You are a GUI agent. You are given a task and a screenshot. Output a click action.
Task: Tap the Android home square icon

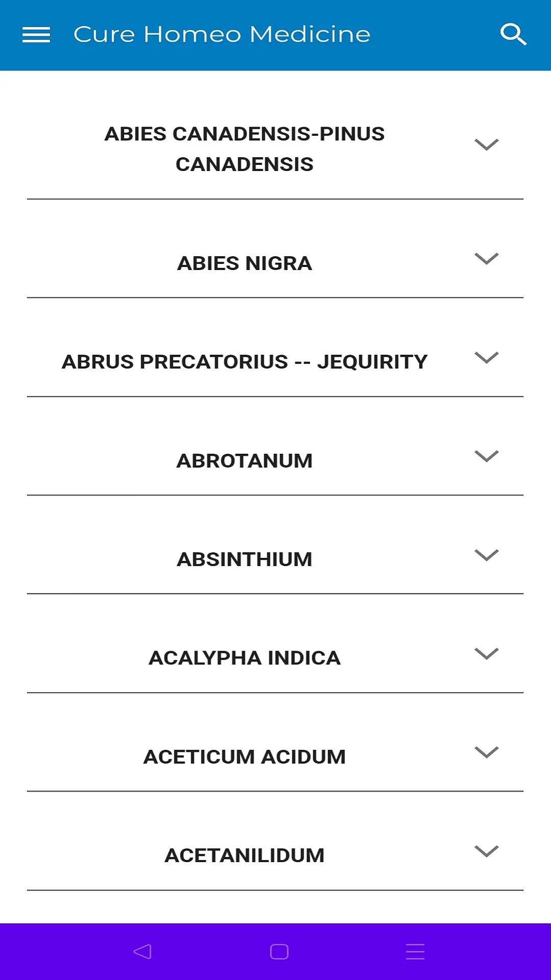(x=279, y=951)
